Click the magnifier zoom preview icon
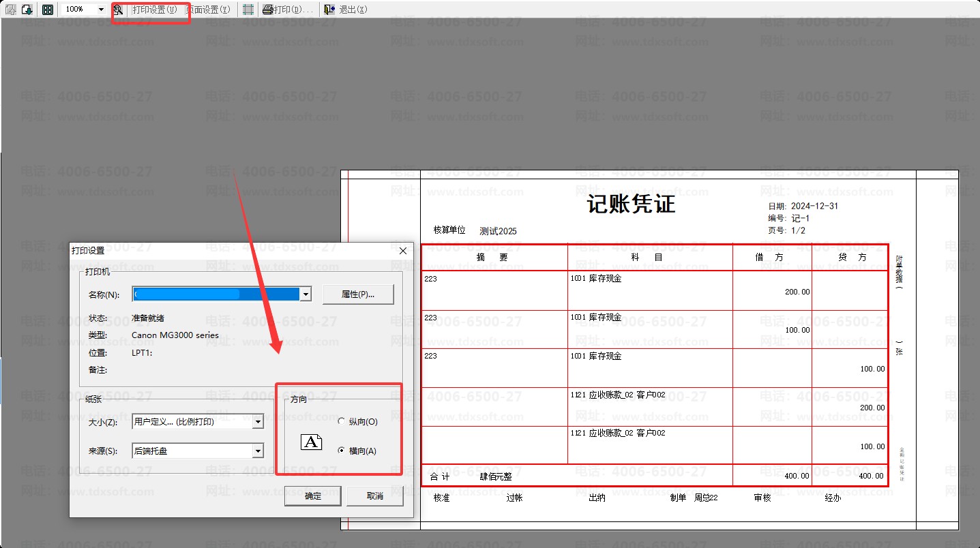Viewport: 980px width, 548px height. [118, 10]
